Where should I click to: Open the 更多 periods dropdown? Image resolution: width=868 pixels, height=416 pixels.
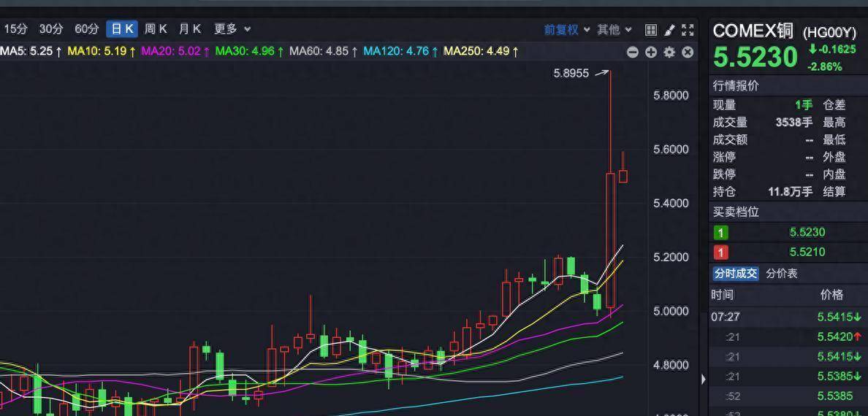[232, 28]
